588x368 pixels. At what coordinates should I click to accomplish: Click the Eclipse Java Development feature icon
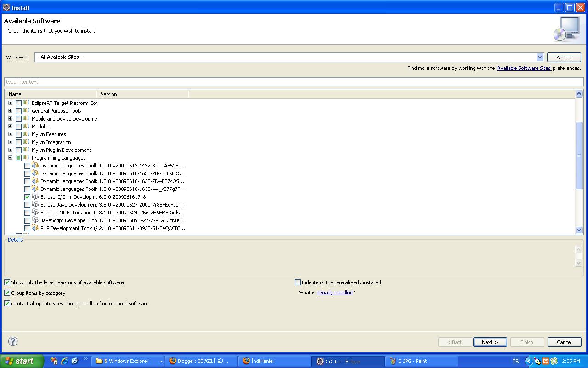[x=35, y=205]
